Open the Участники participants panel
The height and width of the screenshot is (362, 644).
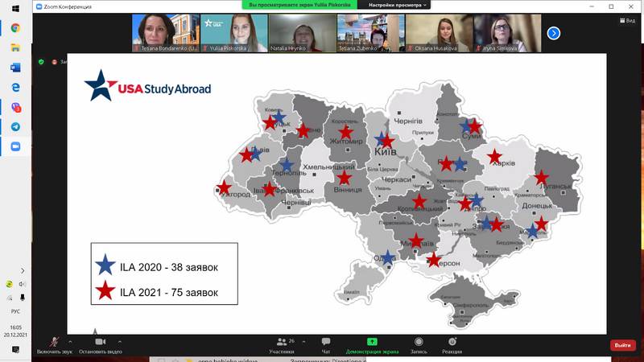[282, 346]
